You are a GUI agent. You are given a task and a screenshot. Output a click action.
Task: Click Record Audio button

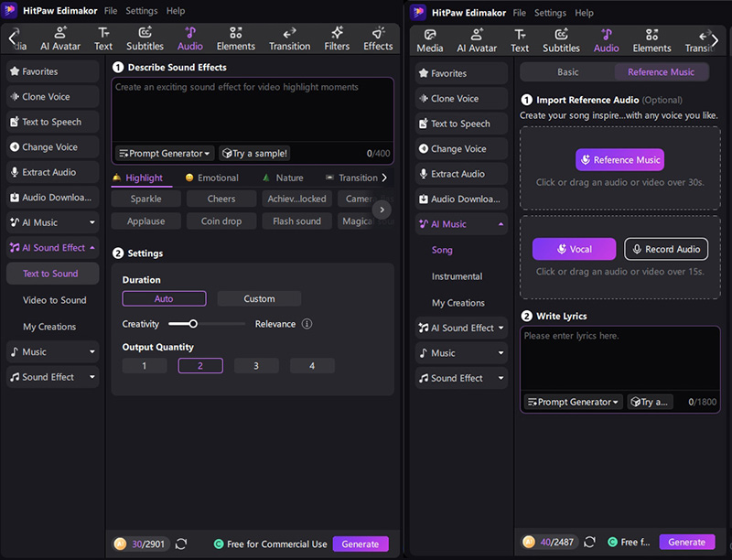[x=666, y=249]
